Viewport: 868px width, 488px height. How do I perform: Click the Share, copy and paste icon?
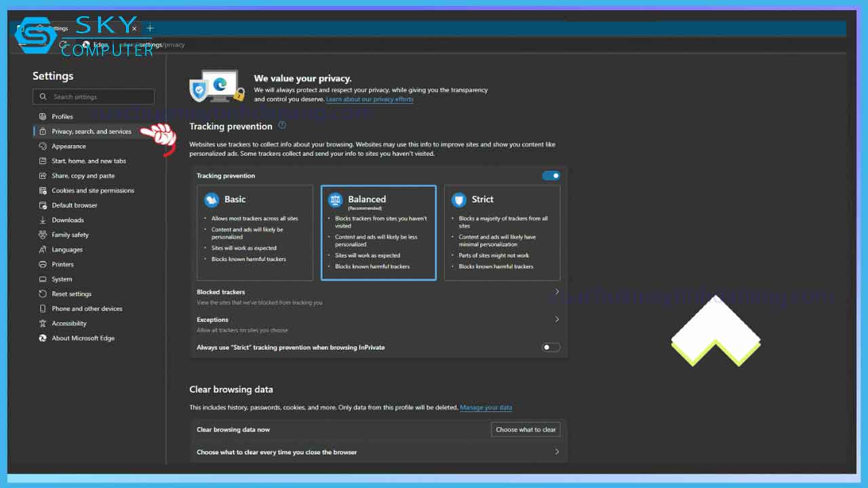click(x=43, y=176)
